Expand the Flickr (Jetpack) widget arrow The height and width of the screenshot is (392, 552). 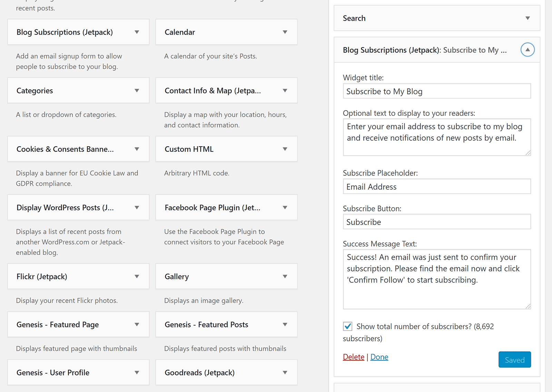[x=137, y=277]
